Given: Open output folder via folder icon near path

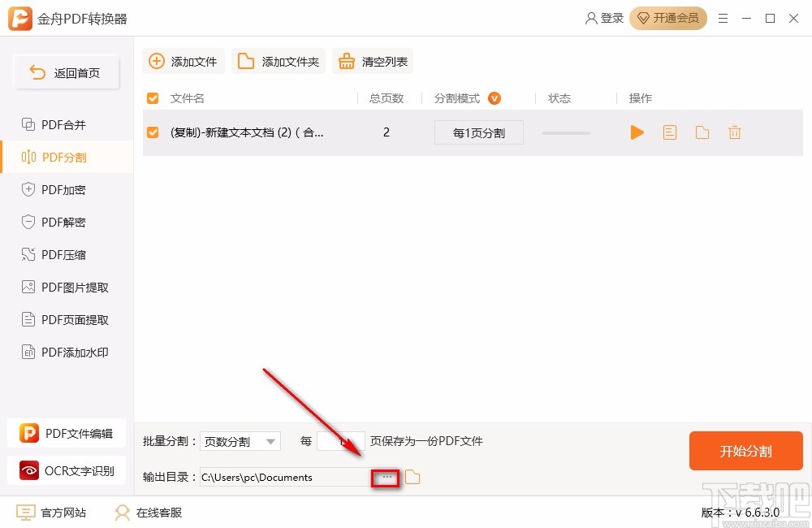Looking at the screenshot, I should (412, 477).
